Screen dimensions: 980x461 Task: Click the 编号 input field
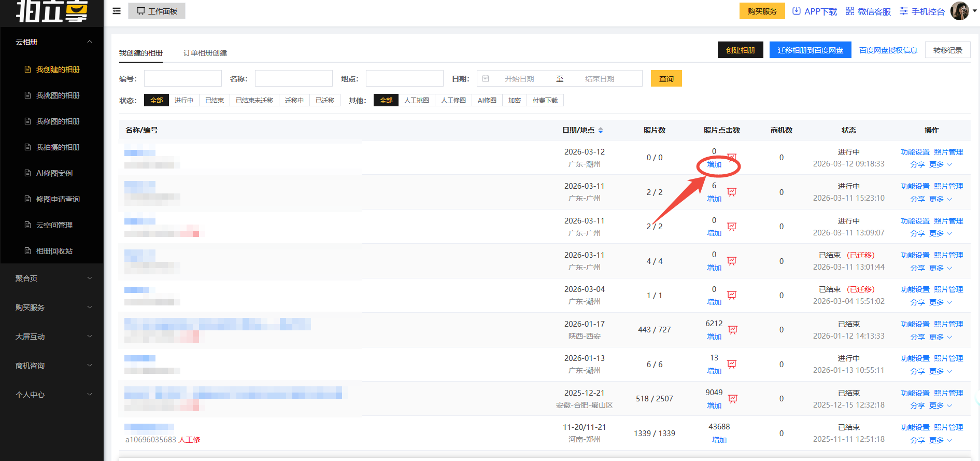(182, 79)
